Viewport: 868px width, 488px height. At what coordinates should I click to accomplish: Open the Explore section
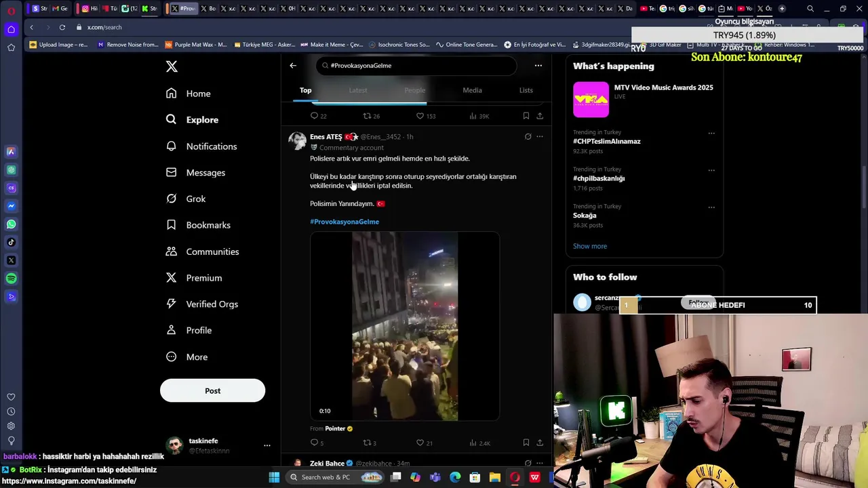pyautogui.click(x=193, y=119)
